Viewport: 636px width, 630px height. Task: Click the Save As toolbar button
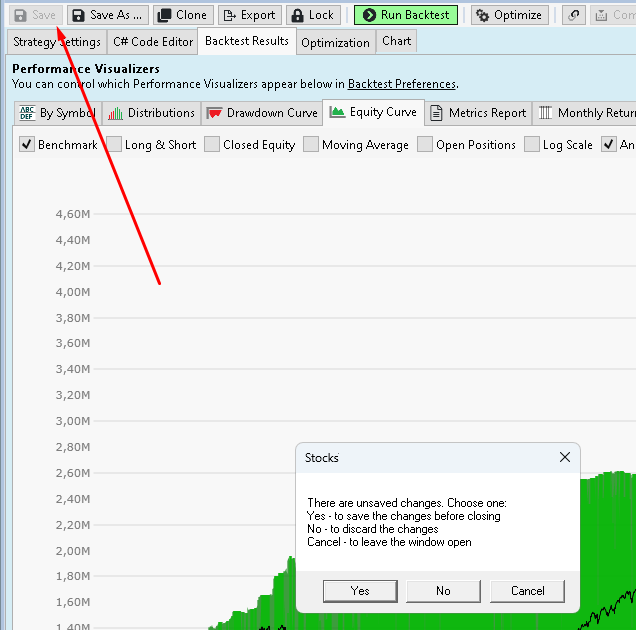tap(107, 15)
